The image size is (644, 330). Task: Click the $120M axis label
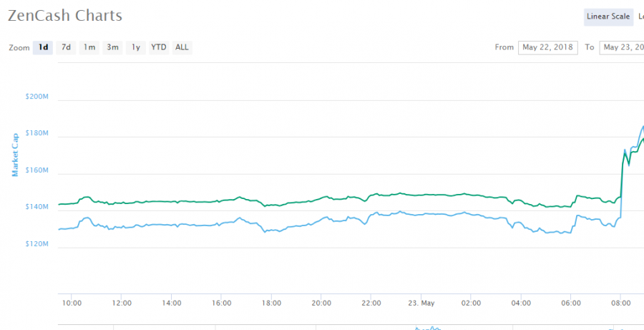coord(37,244)
